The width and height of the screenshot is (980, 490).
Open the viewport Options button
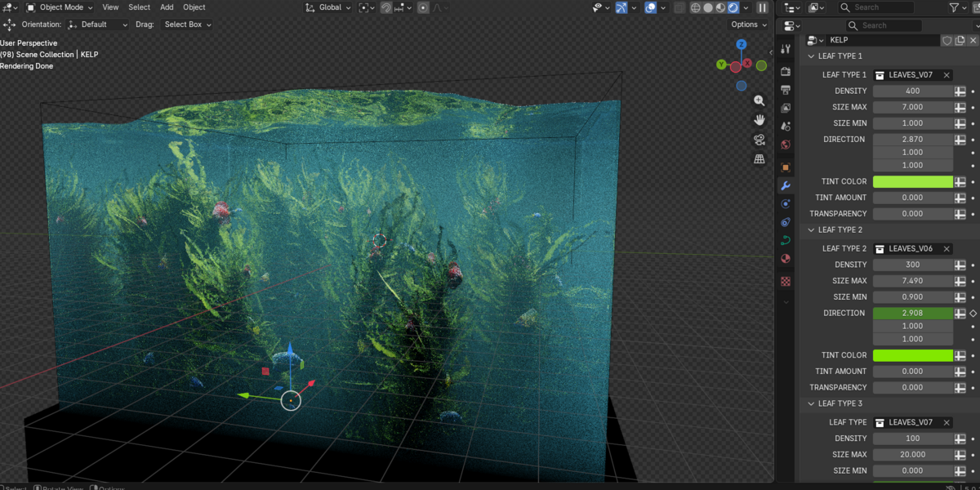pos(750,24)
